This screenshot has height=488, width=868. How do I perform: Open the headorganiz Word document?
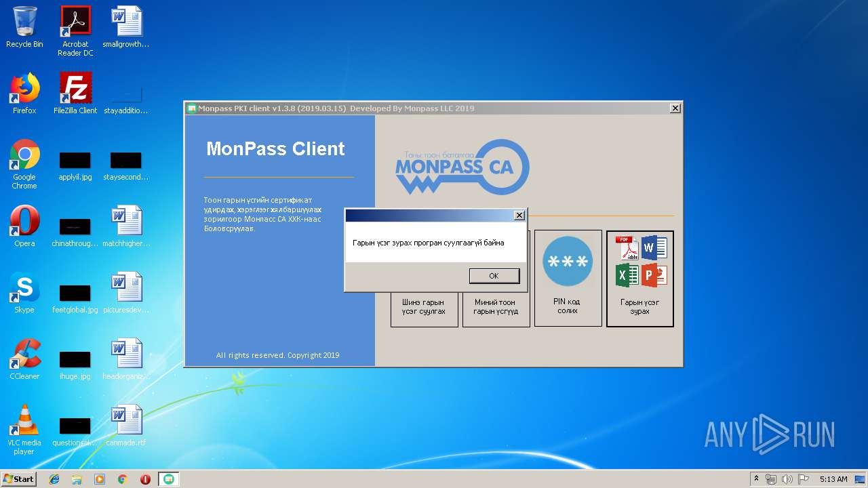point(126,359)
